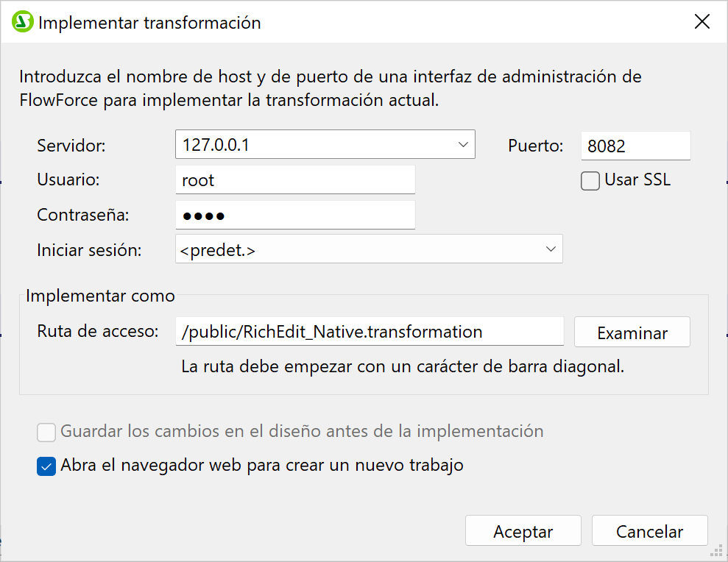
Task: Click the Implementar como group label
Action: tap(100, 296)
